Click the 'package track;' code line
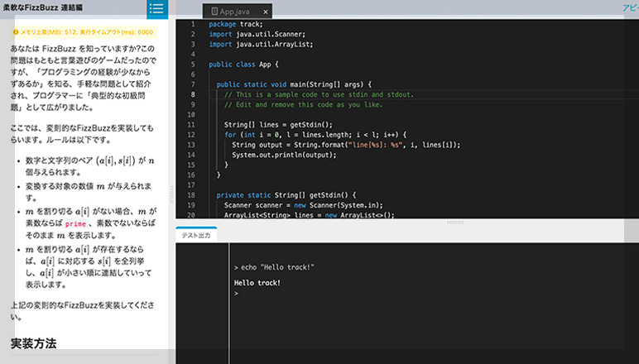The width and height of the screenshot is (639, 364). click(x=237, y=25)
